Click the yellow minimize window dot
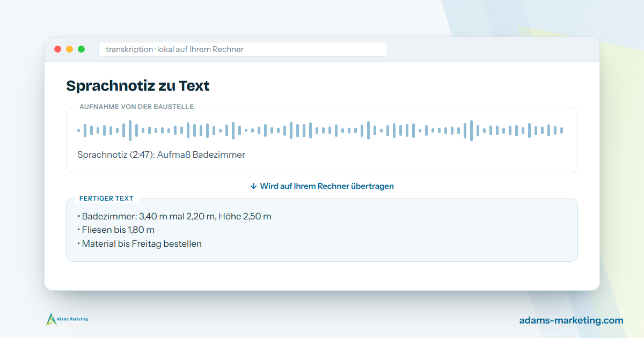Screen dimensions: 644x338 pyautogui.click(x=69, y=49)
